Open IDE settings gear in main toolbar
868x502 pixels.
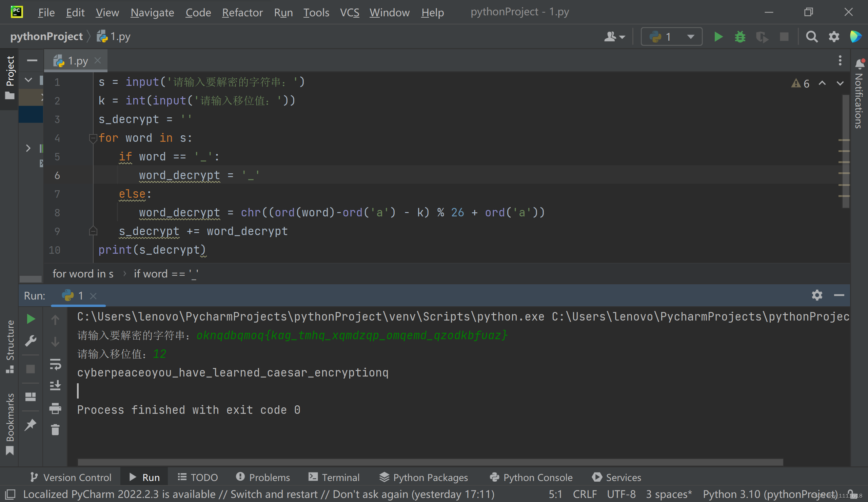(834, 37)
